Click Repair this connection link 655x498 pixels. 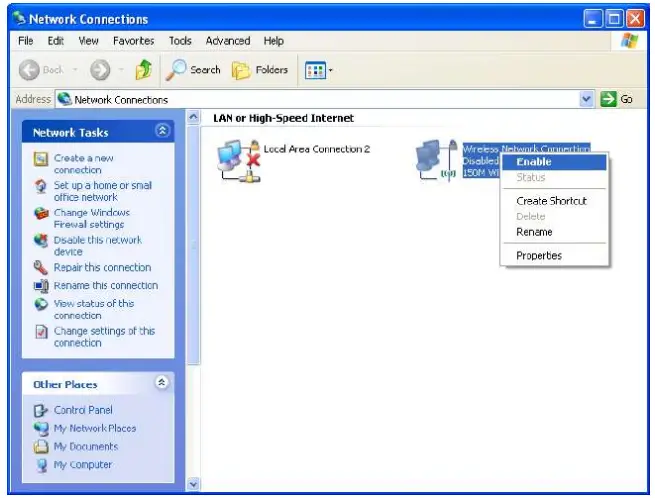click(x=102, y=267)
